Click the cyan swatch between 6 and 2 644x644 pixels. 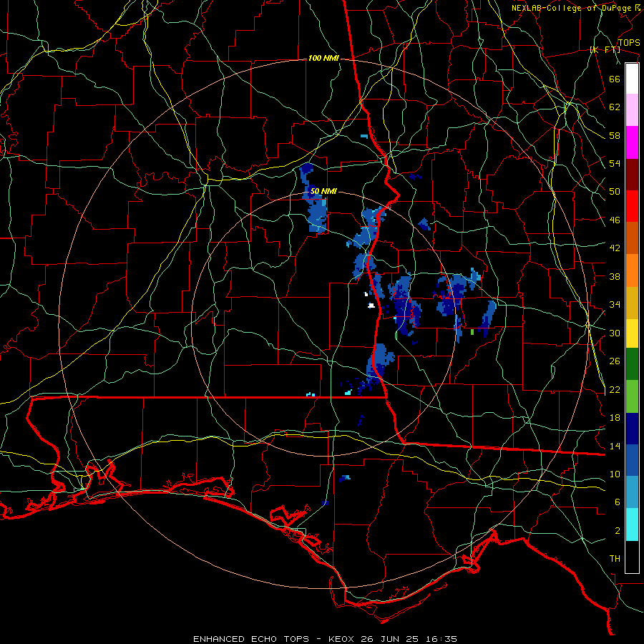point(632,525)
